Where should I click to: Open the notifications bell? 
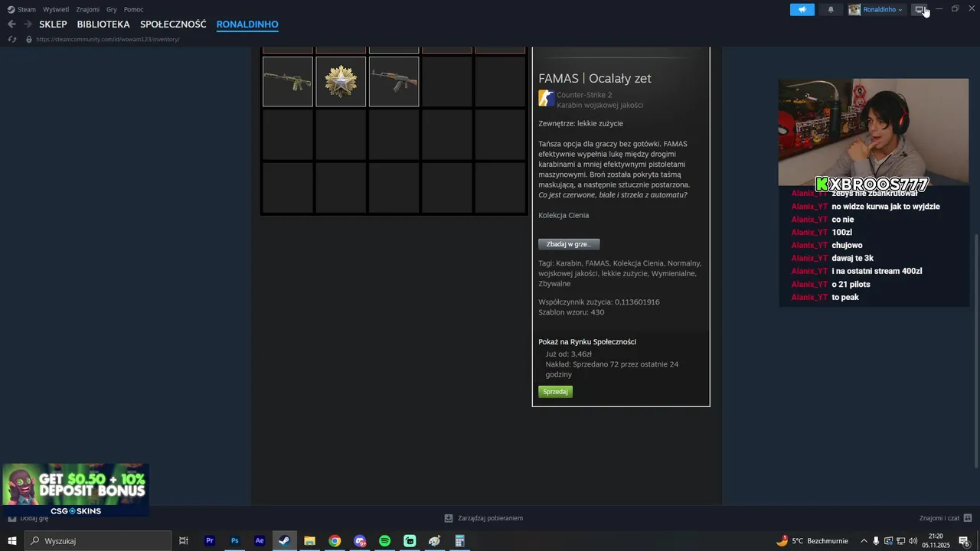(831, 9)
